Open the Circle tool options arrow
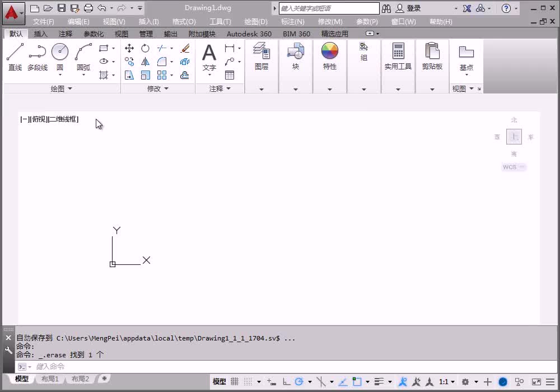The width and height of the screenshot is (560, 392). click(x=60, y=74)
